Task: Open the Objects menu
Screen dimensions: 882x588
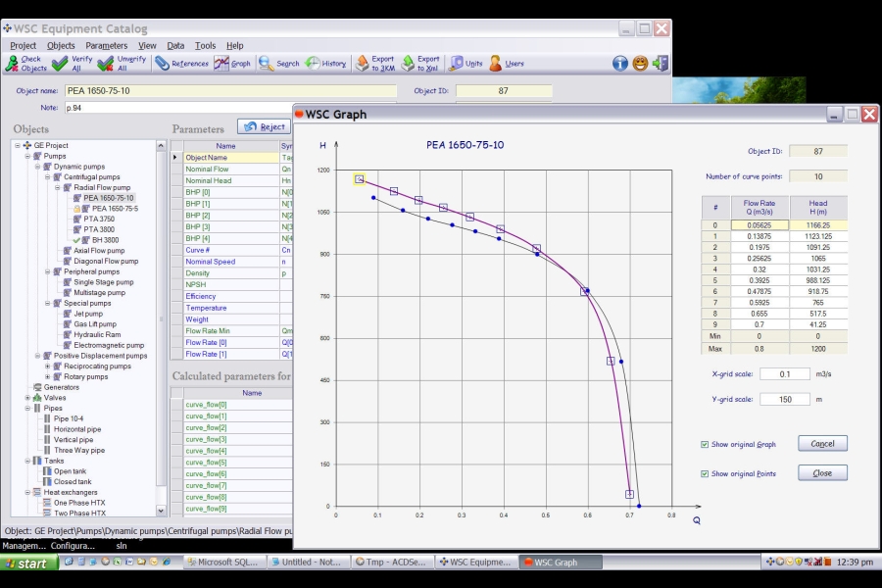Action: point(61,46)
